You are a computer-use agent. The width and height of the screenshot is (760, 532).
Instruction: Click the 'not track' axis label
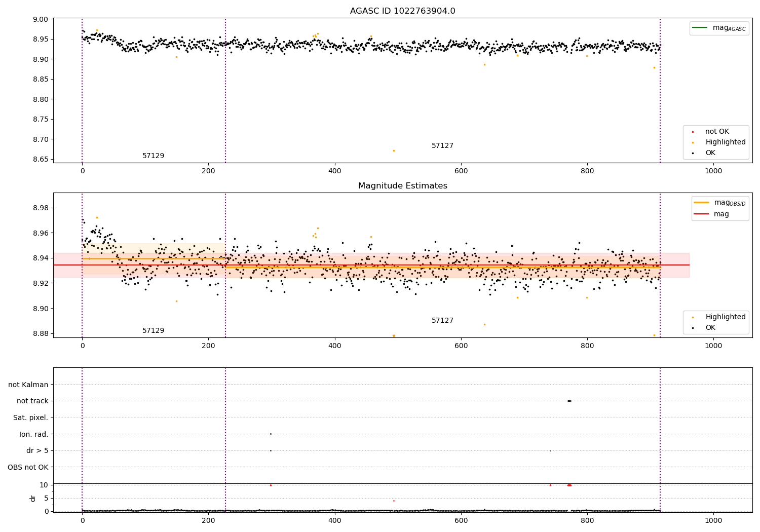tap(32, 401)
